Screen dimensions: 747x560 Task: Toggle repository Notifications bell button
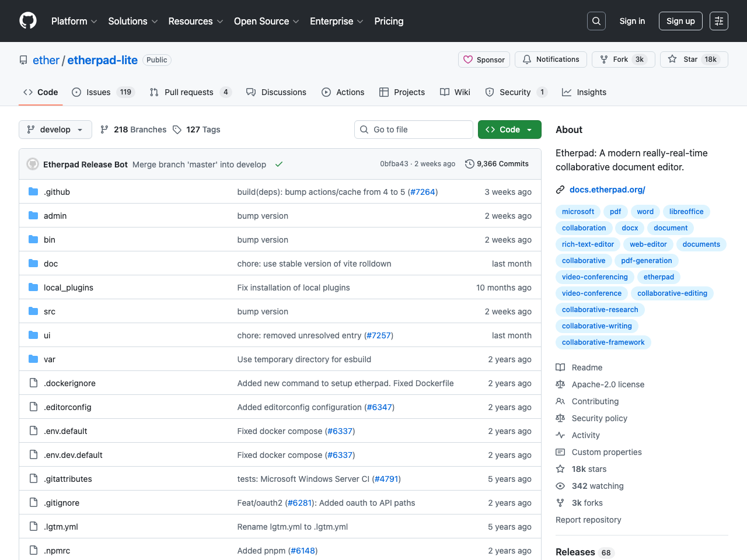[x=550, y=60]
